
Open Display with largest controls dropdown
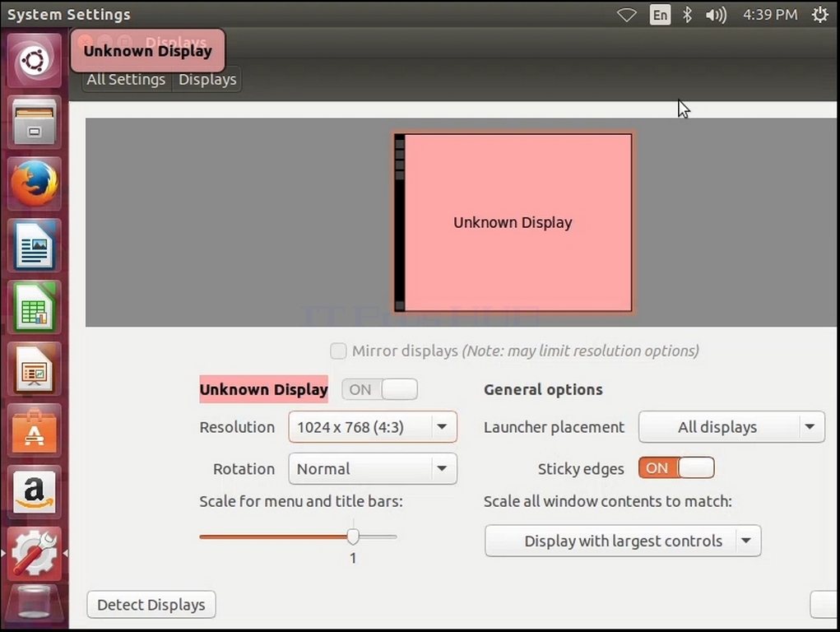tap(623, 541)
